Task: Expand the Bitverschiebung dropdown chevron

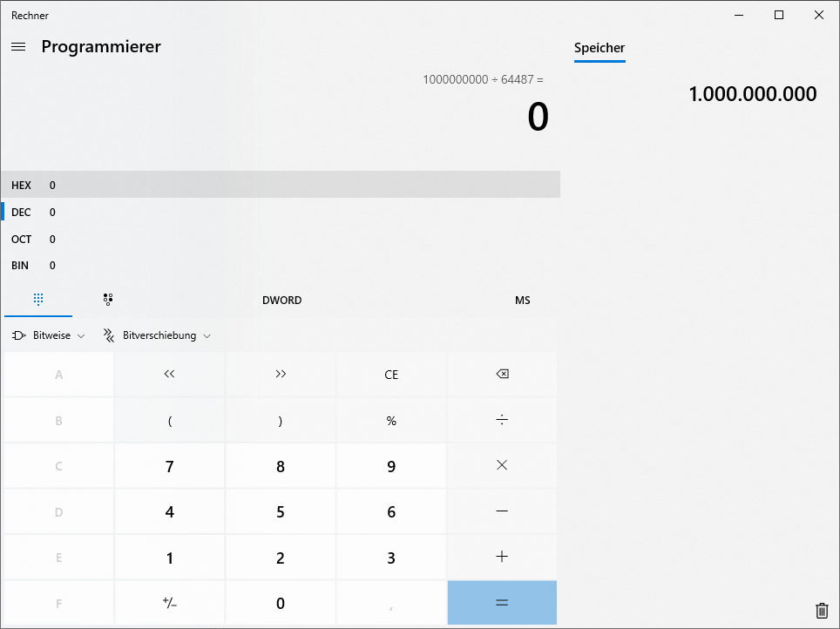Action: (x=207, y=336)
